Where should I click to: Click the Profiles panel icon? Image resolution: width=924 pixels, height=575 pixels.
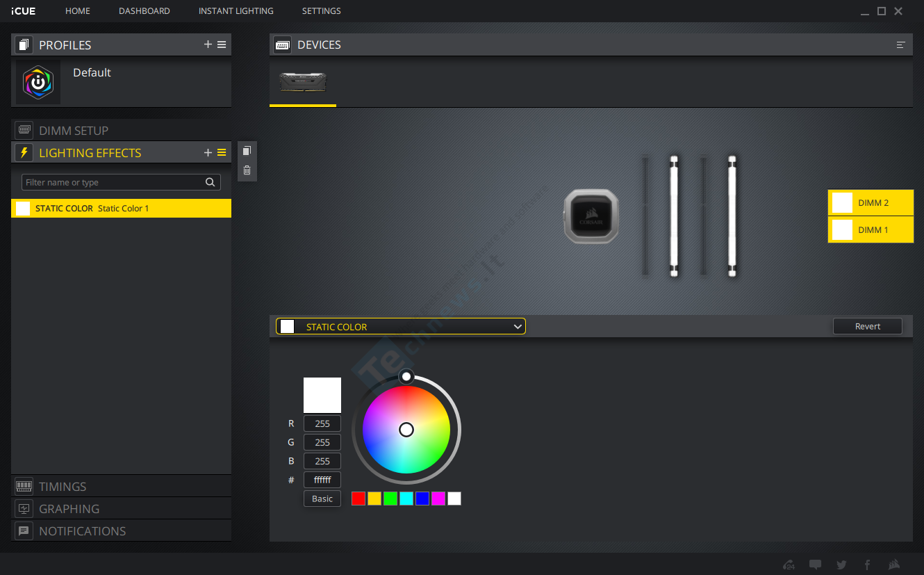24,44
